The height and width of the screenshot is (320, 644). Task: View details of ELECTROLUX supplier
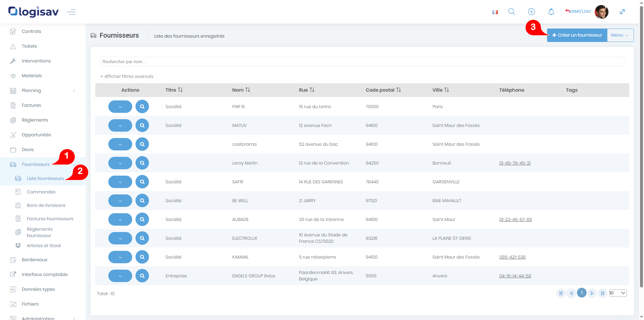tap(142, 238)
